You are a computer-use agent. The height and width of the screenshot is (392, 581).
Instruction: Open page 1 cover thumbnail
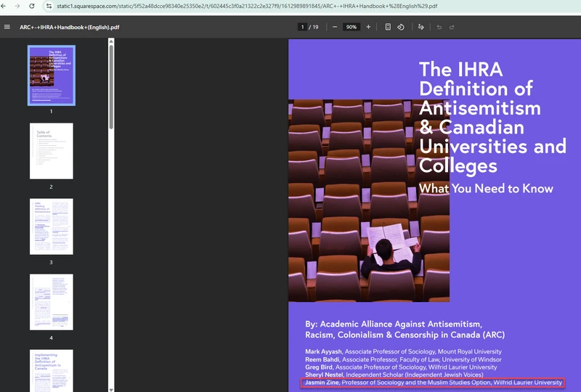click(x=52, y=75)
